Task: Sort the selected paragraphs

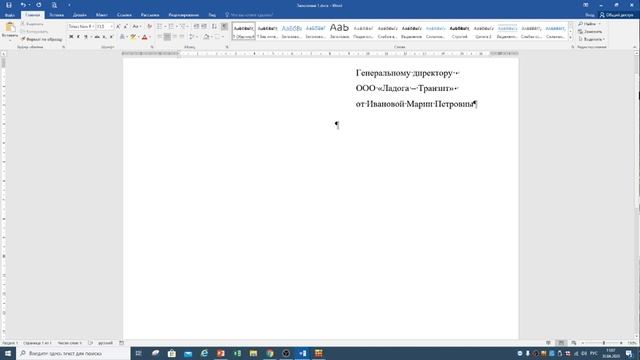Action: pos(214,27)
